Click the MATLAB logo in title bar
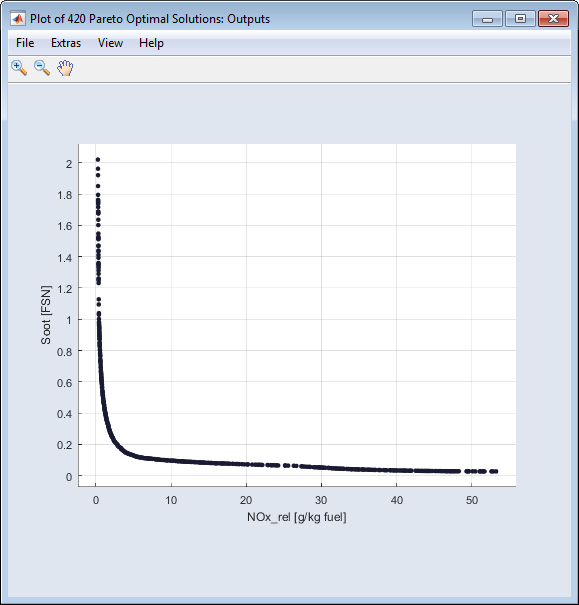 18,19
